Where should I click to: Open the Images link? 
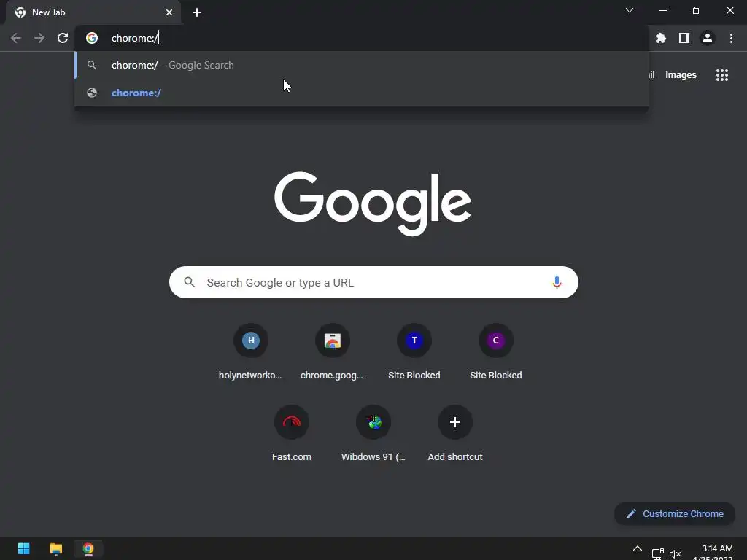tap(681, 75)
